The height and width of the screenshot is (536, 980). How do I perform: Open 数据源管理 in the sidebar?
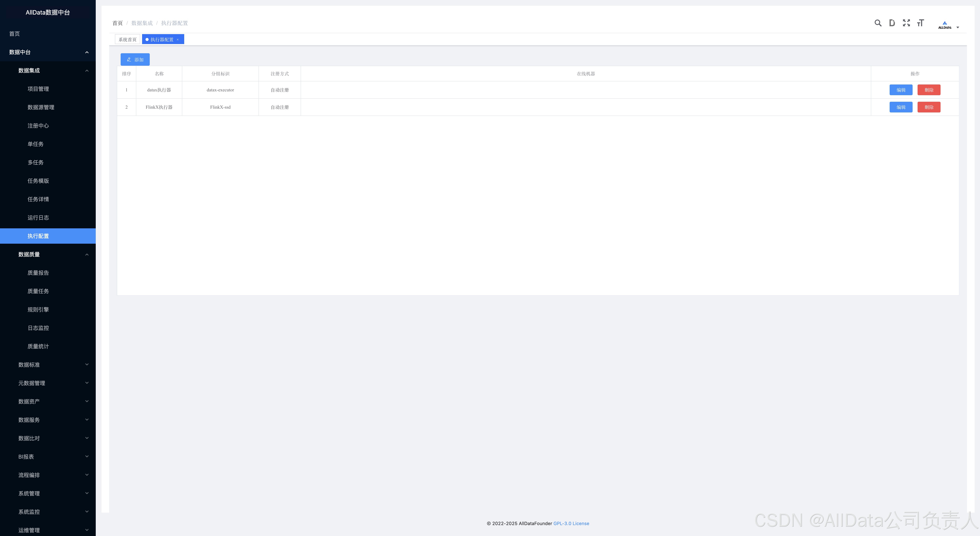41,107
